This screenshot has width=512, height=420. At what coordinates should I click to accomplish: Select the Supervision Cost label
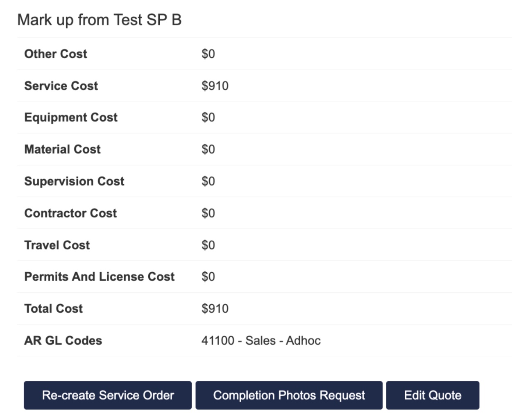click(x=74, y=181)
